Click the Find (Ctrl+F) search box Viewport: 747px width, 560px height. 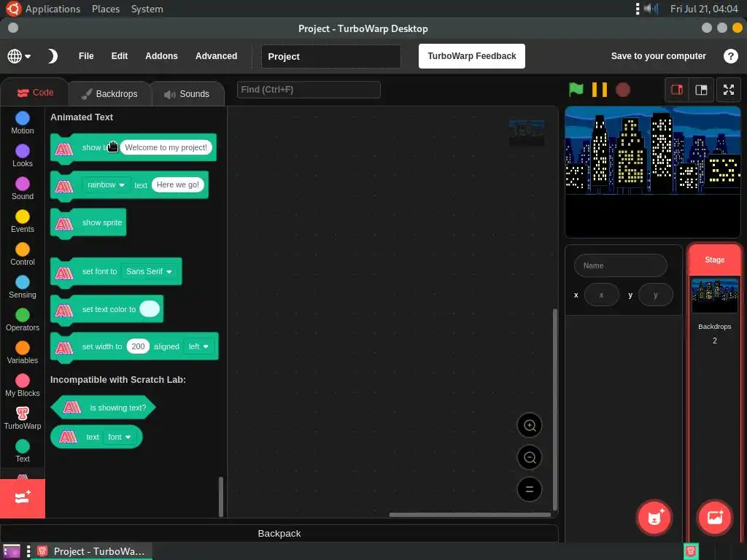309,90
